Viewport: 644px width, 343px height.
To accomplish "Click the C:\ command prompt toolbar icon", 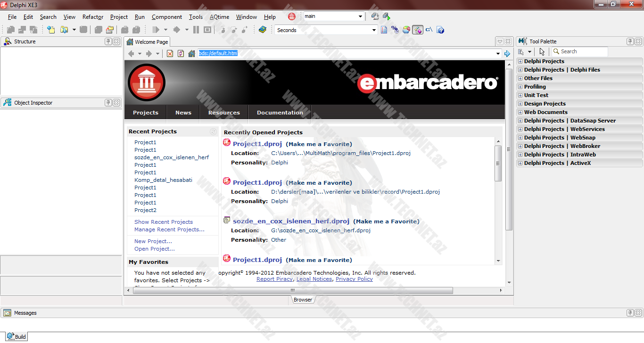I will click(429, 30).
